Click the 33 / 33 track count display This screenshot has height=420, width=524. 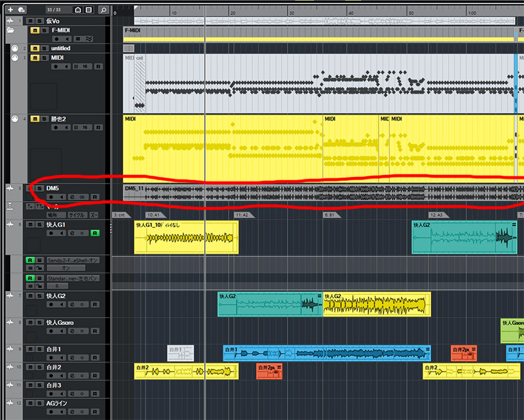[54, 10]
